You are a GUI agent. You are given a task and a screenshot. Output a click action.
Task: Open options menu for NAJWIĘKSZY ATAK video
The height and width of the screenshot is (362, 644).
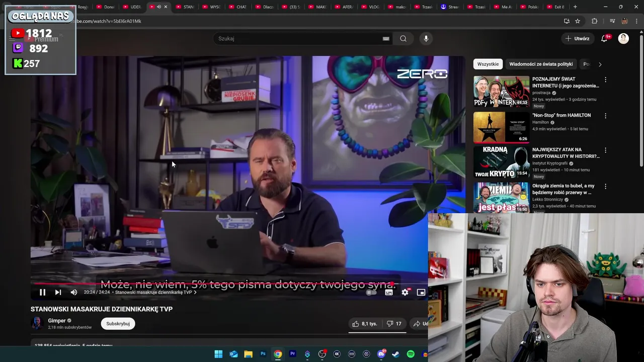(605, 150)
